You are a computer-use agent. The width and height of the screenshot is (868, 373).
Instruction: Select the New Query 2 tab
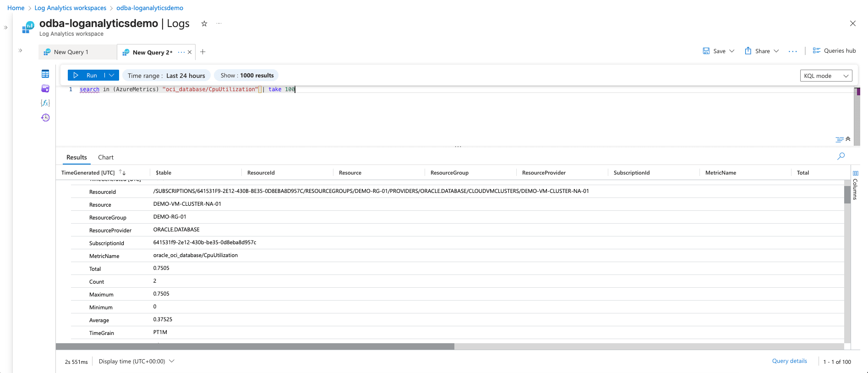(x=153, y=52)
